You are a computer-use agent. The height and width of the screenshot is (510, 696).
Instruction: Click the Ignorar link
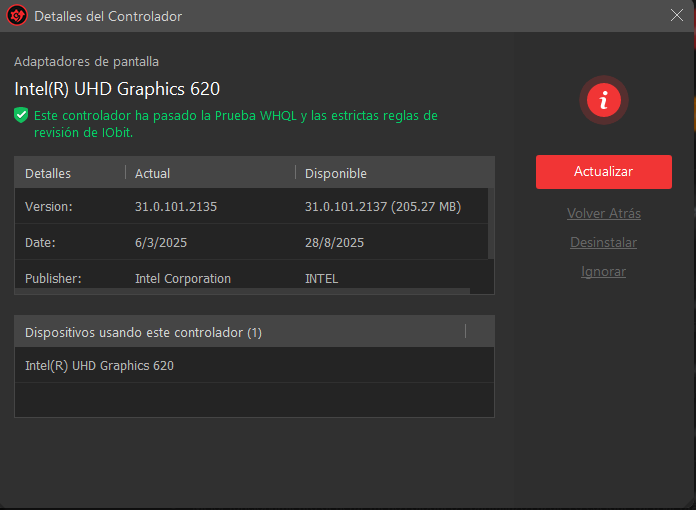(603, 272)
